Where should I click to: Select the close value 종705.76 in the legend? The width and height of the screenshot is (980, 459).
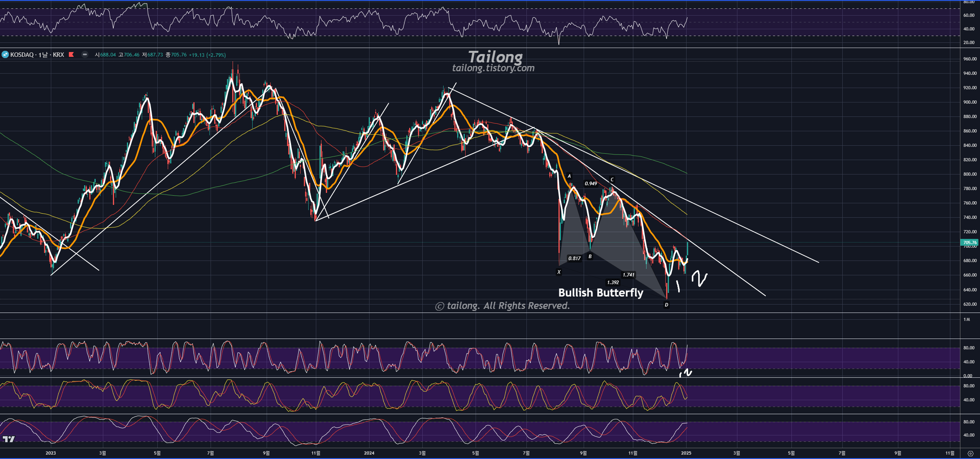coord(176,55)
